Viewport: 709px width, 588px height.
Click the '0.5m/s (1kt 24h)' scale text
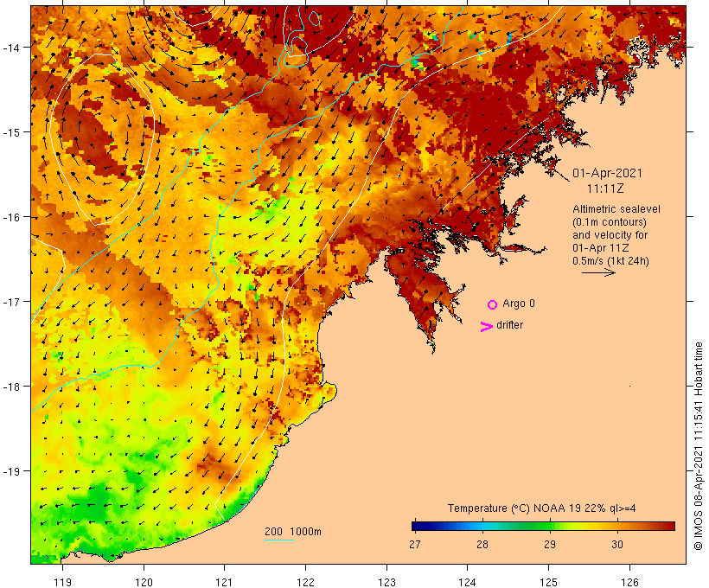(610, 261)
